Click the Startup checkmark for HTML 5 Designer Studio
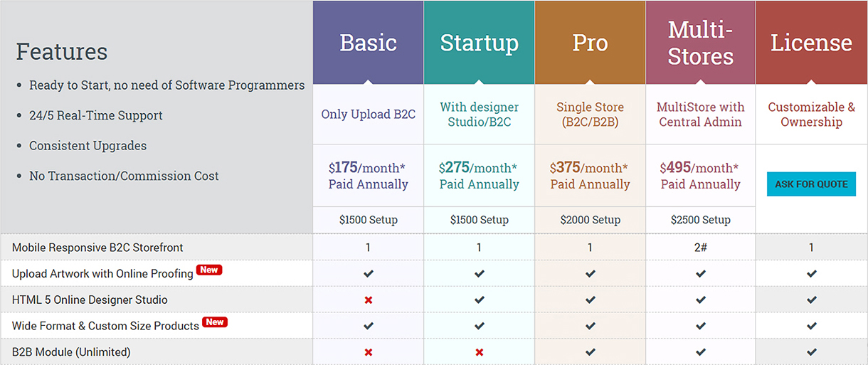 click(480, 300)
